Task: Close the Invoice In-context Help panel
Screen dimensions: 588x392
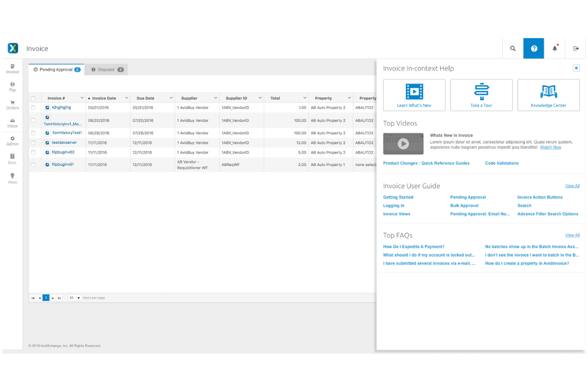Action: tap(576, 68)
